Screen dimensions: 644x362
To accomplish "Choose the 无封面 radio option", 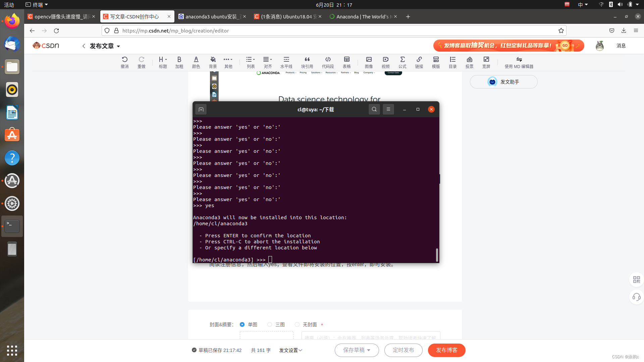I will [x=297, y=324].
